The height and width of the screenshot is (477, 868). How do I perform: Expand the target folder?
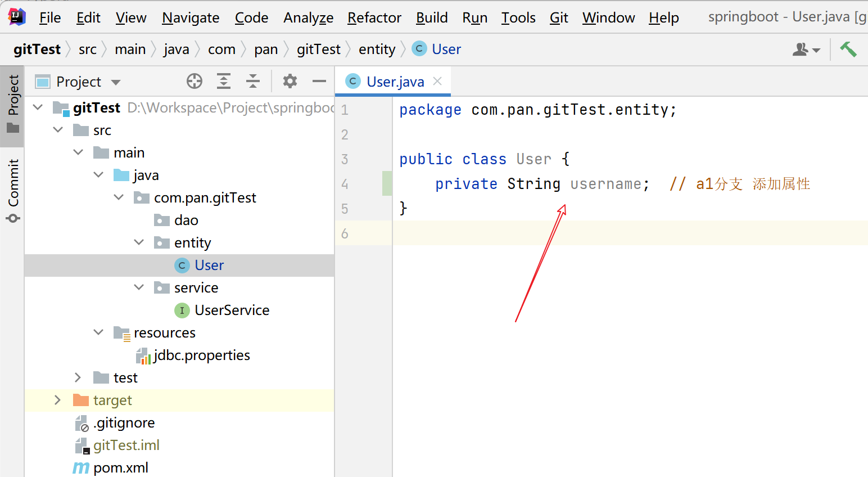57,400
